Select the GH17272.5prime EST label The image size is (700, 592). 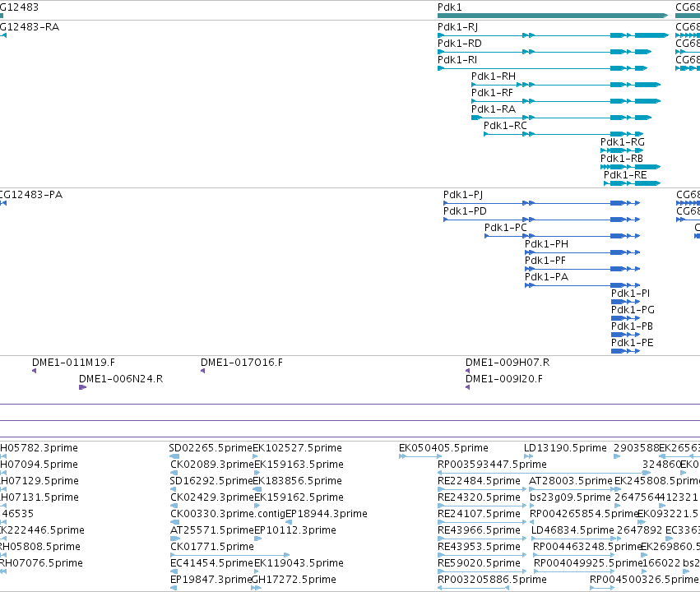[294, 580]
